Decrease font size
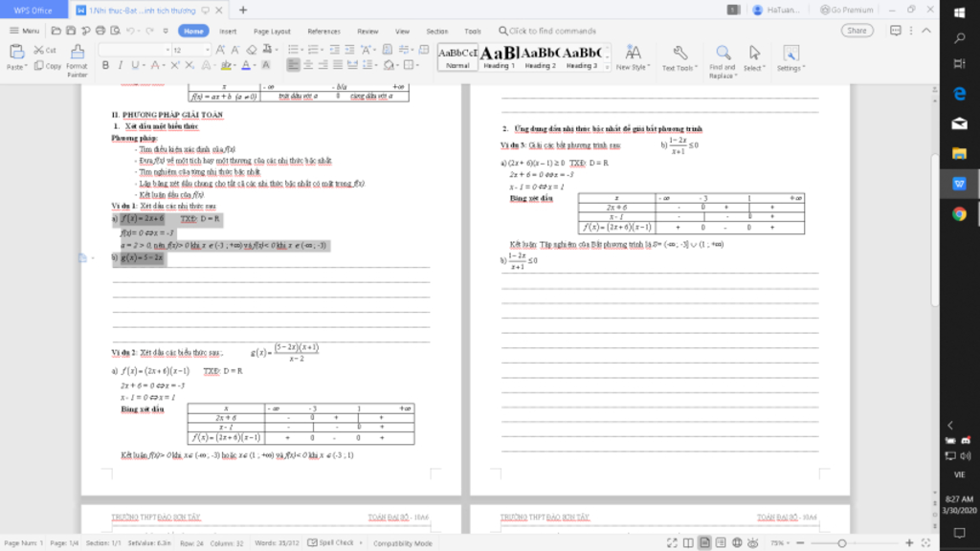 pos(235,50)
